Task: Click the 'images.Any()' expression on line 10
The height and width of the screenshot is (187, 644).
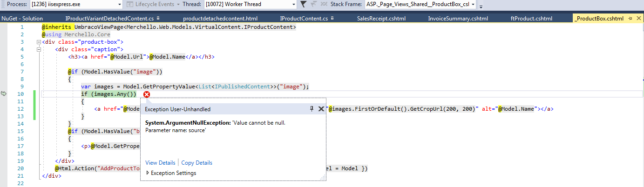Action: click(114, 94)
